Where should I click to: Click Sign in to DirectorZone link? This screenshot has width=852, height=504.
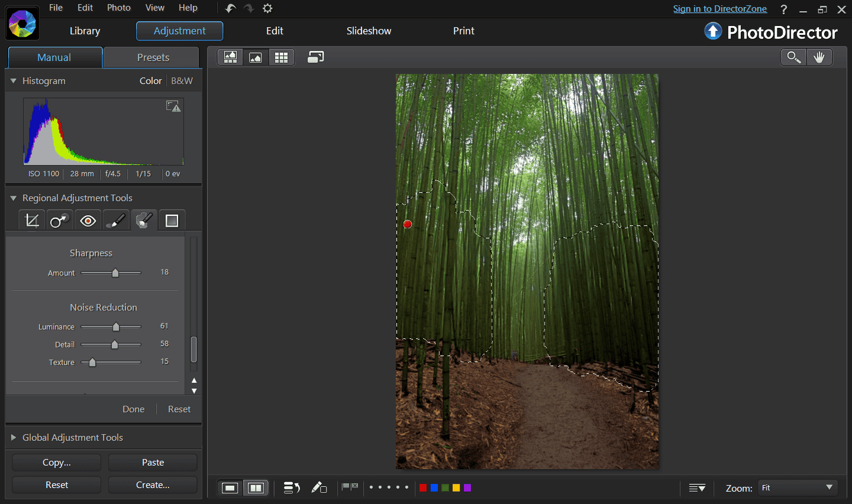[719, 9]
